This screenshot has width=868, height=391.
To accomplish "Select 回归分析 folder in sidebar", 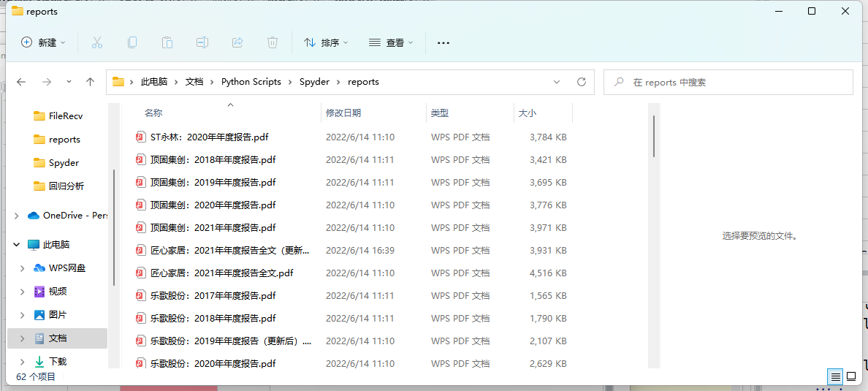I will (58, 186).
